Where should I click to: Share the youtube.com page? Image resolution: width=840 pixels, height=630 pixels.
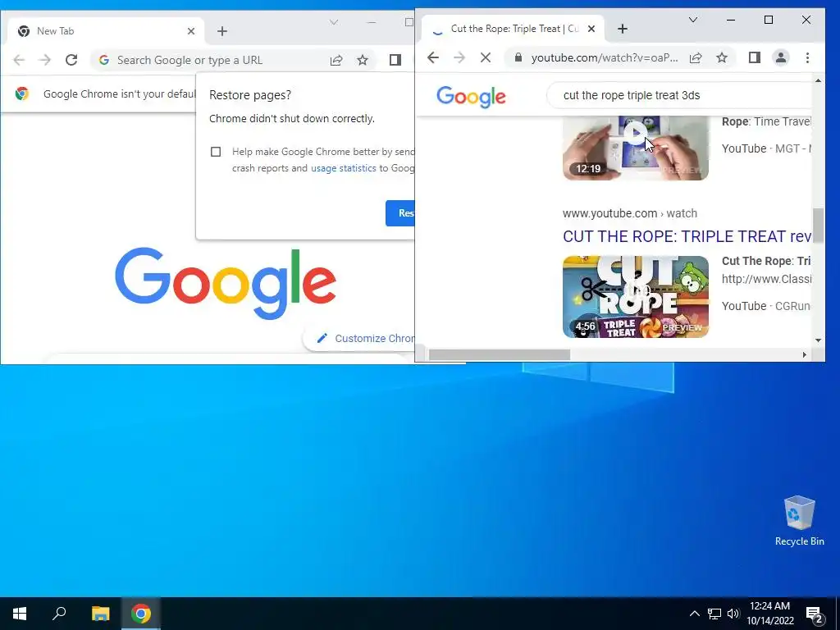(696, 58)
